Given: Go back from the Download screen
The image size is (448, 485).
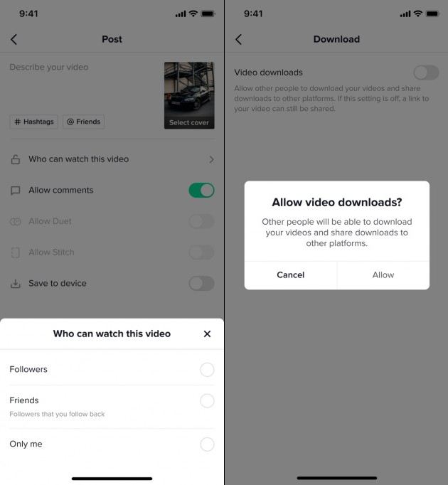Looking at the screenshot, I should pos(238,40).
